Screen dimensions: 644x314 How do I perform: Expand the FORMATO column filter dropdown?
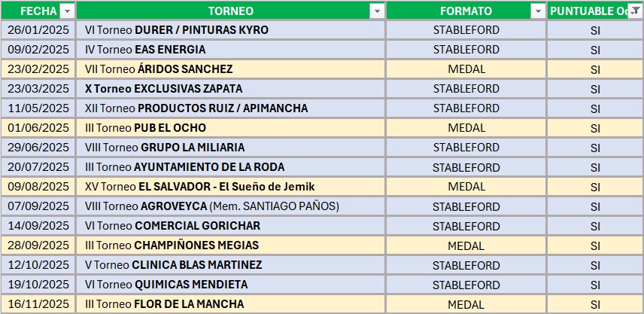click(x=537, y=11)
